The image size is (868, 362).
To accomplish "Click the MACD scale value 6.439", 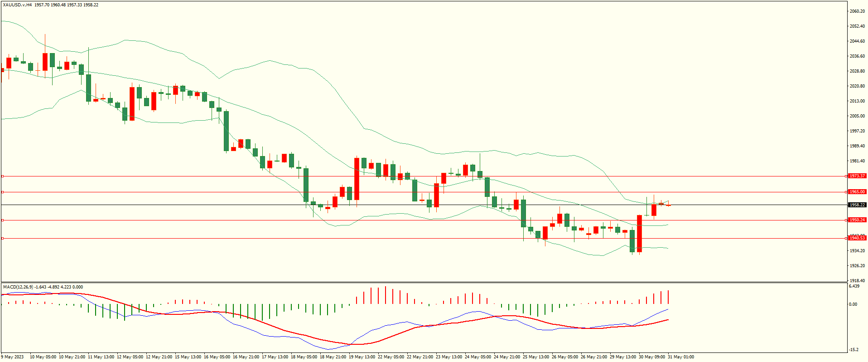I will coord(854,286).
